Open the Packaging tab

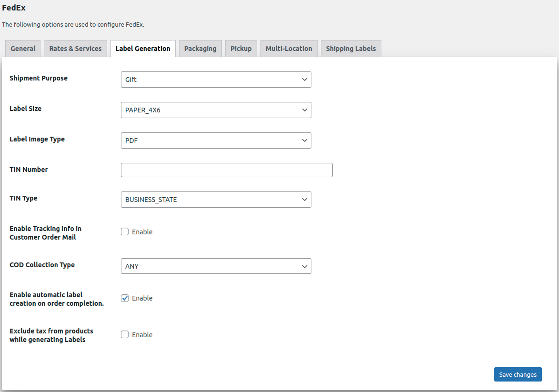[x=200, y=49]
